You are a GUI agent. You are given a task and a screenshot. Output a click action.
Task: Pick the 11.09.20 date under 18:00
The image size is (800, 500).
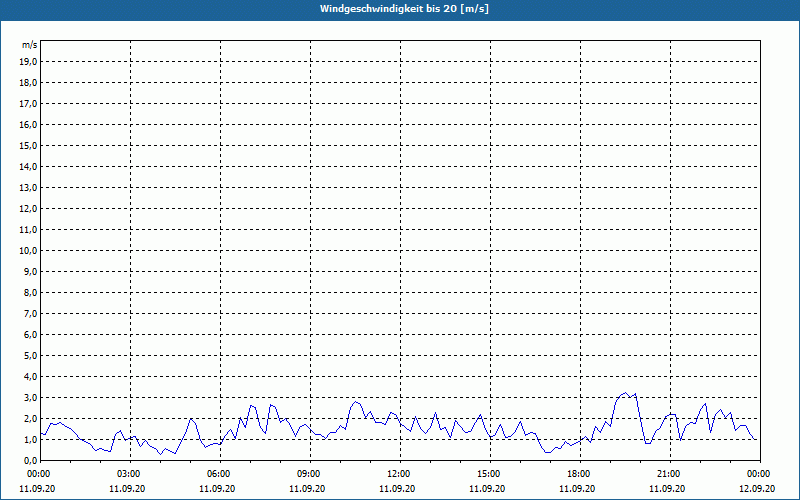pyautogui.click(x=577, y=489)
